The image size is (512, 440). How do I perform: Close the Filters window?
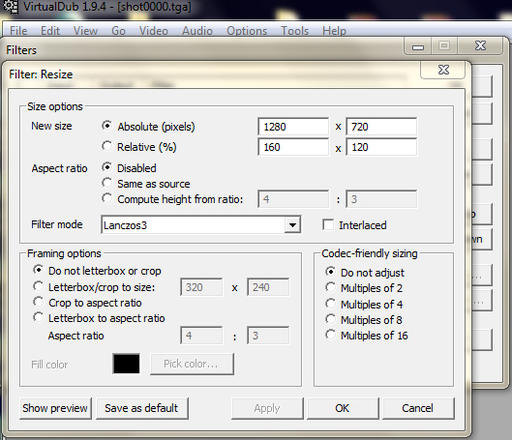[480, 46]
